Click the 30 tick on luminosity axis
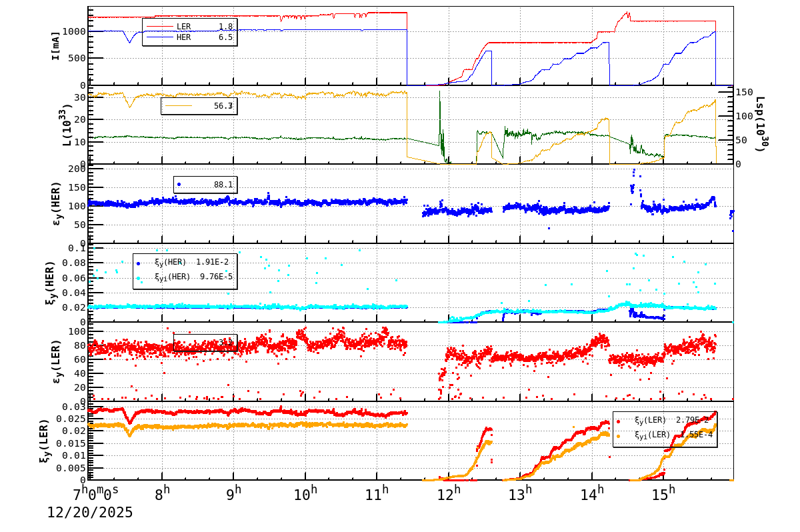800x532 pixels. (x=79, y=97)
